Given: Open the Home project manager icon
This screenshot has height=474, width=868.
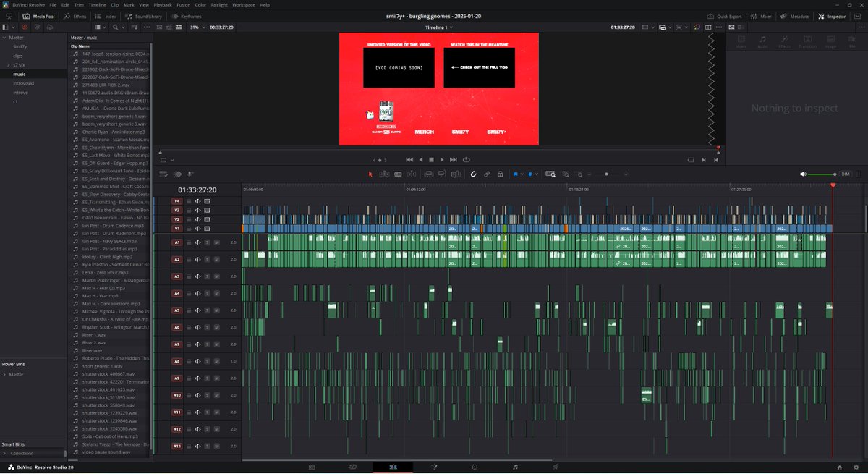Looking at the screenshot, I should pyautogui.click(x=839, y=467).
